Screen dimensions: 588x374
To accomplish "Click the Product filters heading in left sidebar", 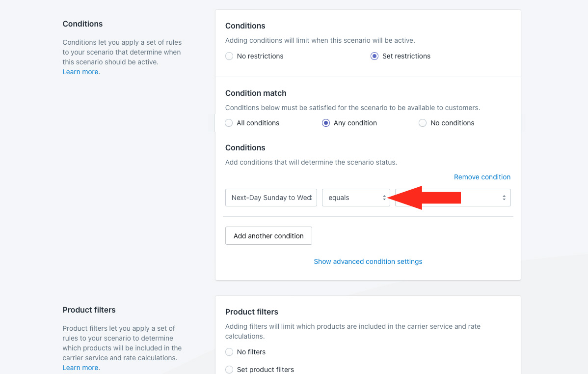I will click(89, 310).
